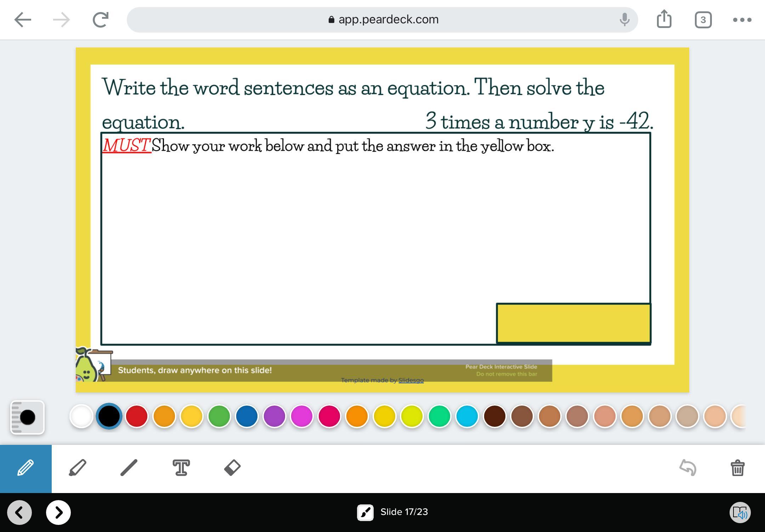Open the Slidesgo template link
The image size is (765, 532).
411,380
